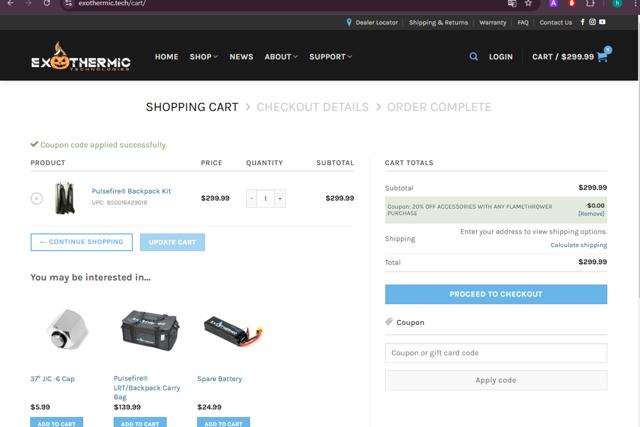The height and width of the screenshot is (427, 640).
Task: Open the FAQ page
Action: [523, 22]
